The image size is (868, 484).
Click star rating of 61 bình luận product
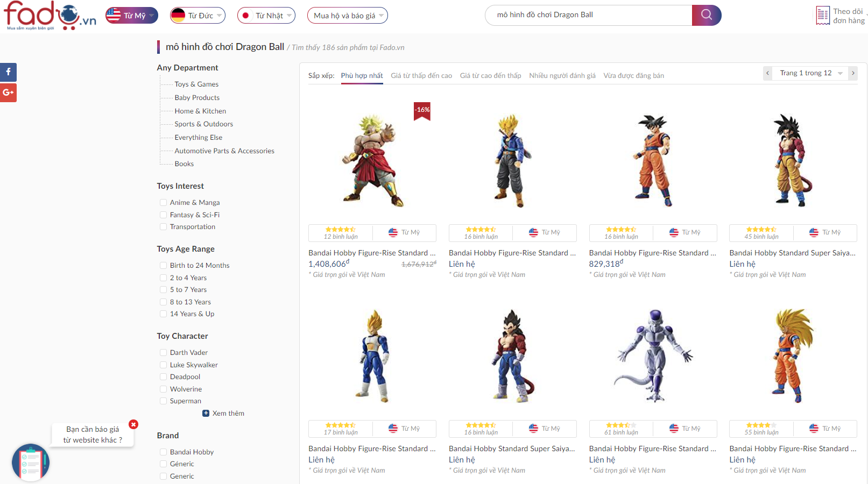coord(621,425)
